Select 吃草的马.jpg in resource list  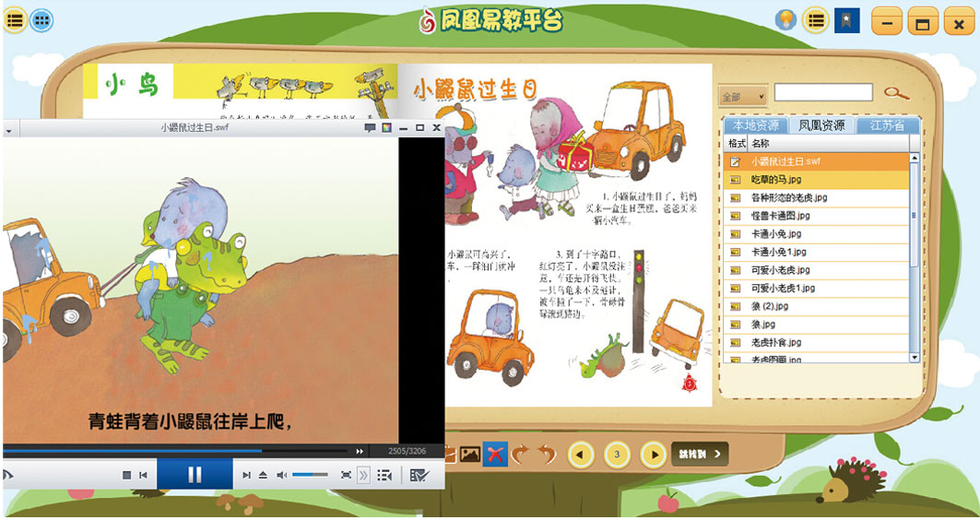coord(817,180)
